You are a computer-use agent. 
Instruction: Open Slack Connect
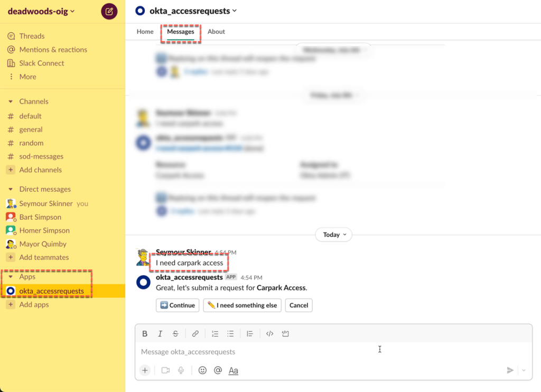(x=36, y=63)
